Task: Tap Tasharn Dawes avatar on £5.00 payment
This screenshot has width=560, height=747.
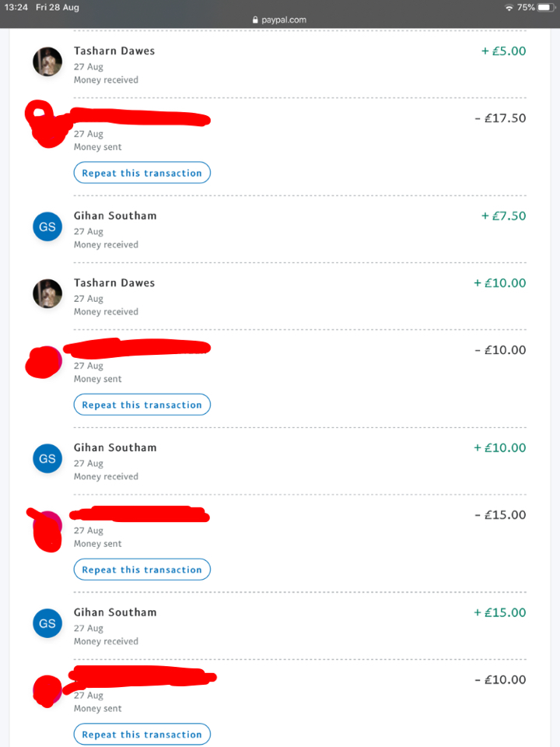Action: tap(47, 61)
